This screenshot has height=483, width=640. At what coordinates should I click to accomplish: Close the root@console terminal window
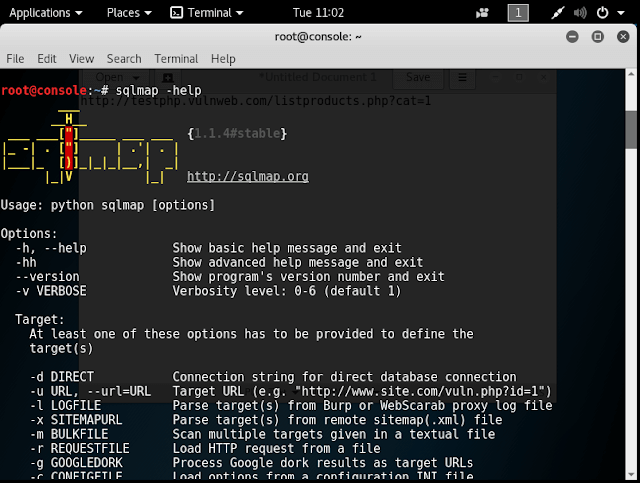tap(623, 37)
